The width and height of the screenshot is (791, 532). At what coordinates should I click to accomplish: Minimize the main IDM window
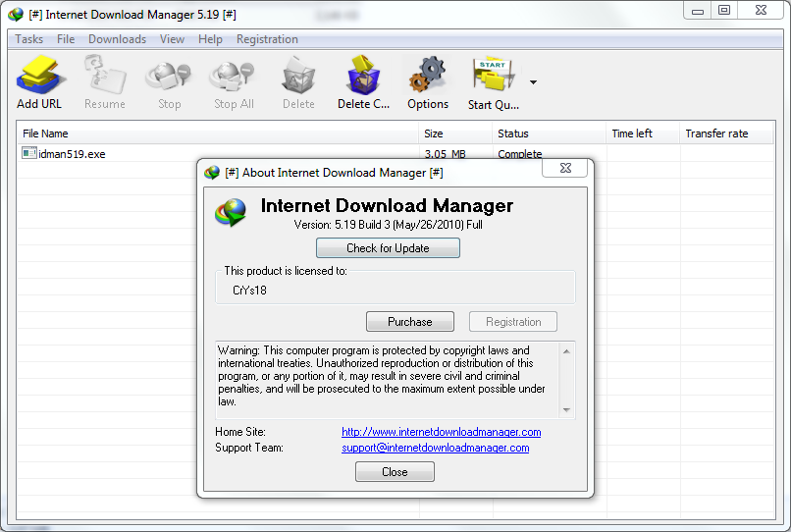(698, 11)
